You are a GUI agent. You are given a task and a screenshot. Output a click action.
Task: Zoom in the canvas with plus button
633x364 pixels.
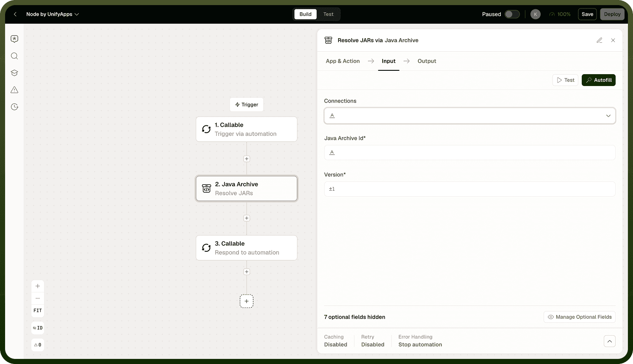38,286
